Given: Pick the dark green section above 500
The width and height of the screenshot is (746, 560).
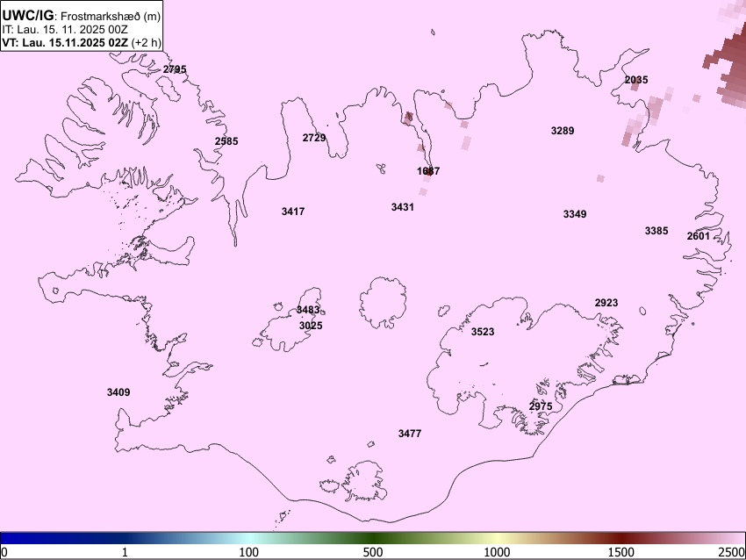Looking at the screenshot, I should pos(373,539).
